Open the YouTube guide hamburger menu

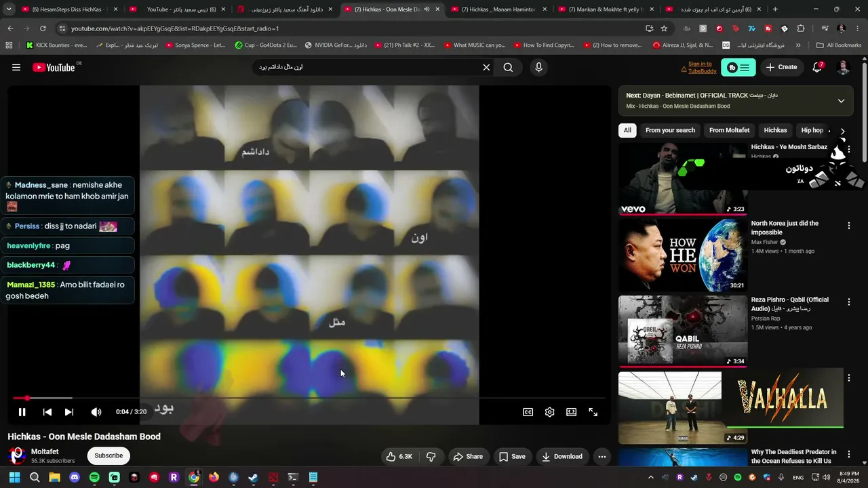click(x=16, y=67)
